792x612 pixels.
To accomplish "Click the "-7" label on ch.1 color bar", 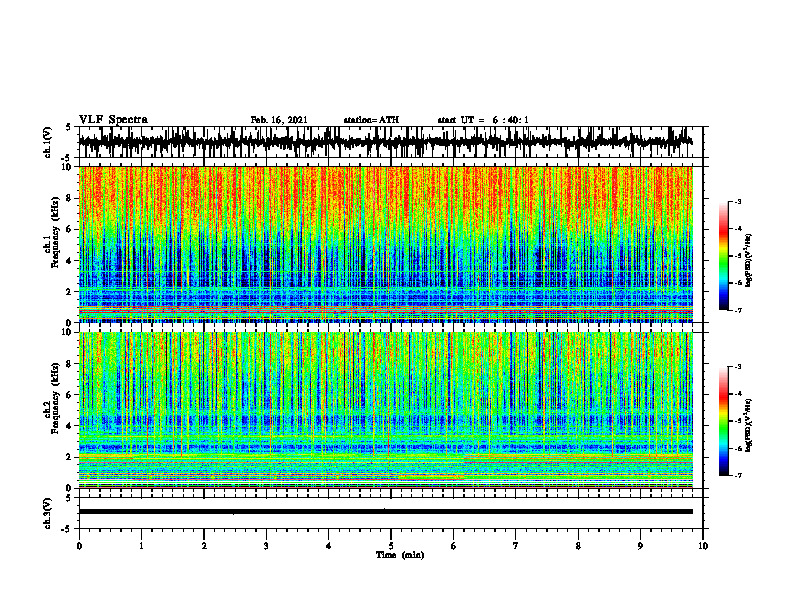I will [x=738, y=310].
